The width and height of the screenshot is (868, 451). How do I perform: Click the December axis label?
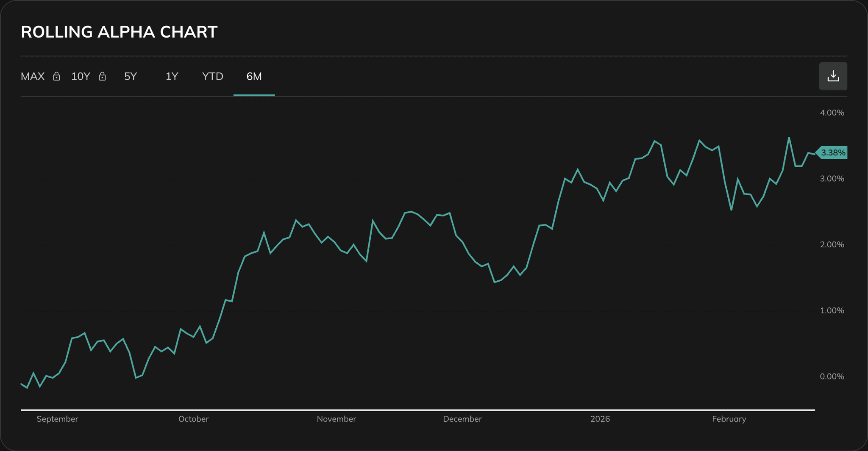pyautogui.click(x=462, y=419)
